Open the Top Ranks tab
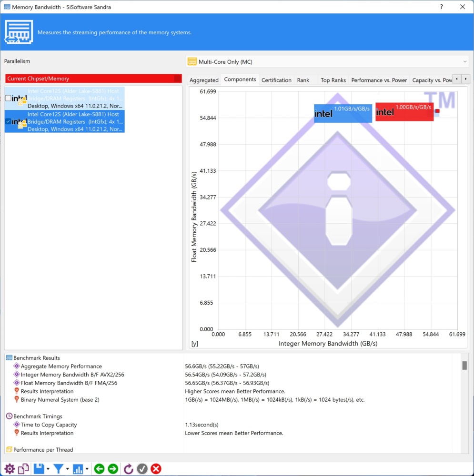This screenshot has width=474, height=476. point(333,80)
